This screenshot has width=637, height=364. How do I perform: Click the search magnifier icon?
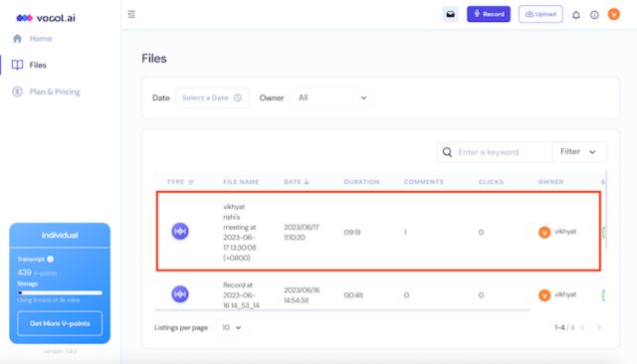click(447, 152)
